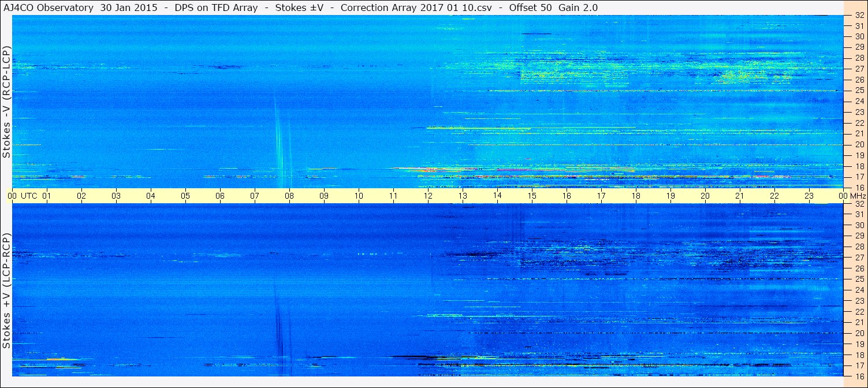868x388 pixels.
Task: Select the date 30 Jan 2015
Action: tap(128, 8)
